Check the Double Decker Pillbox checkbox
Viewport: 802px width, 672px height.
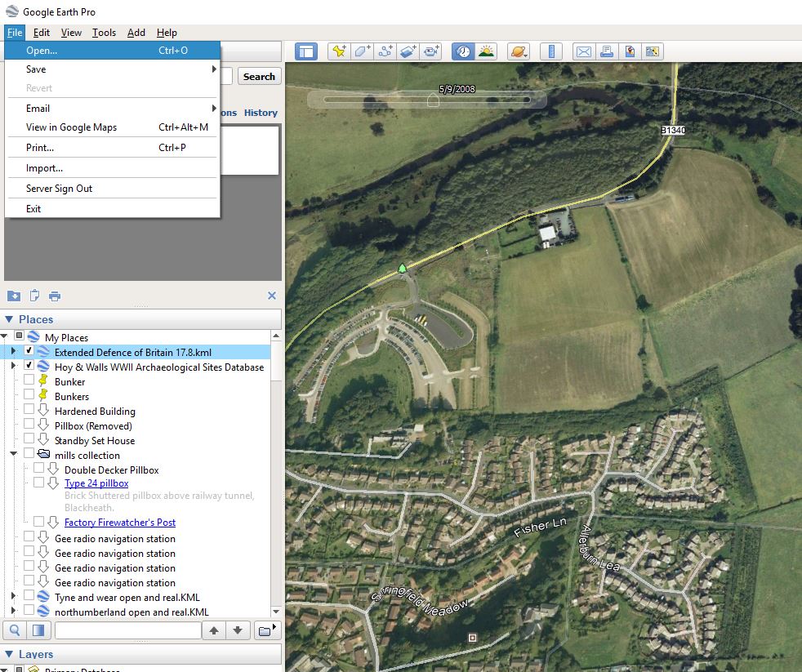pos(39,470)
